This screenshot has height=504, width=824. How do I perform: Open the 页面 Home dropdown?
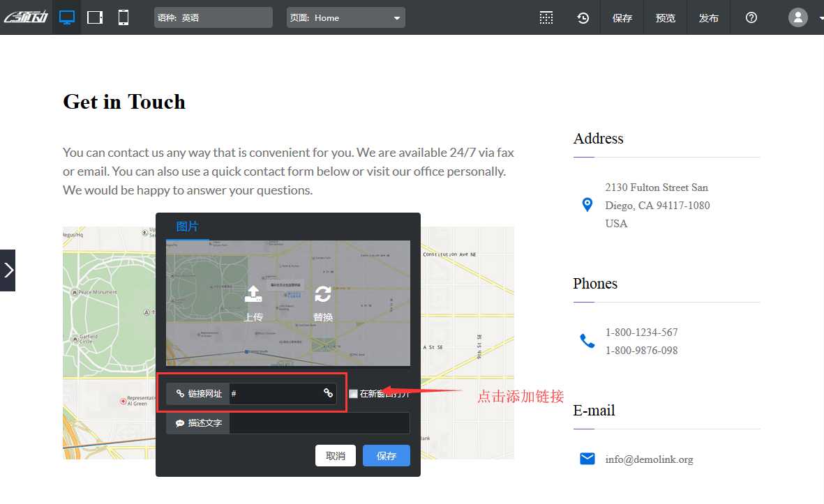(x=345, y=17)
